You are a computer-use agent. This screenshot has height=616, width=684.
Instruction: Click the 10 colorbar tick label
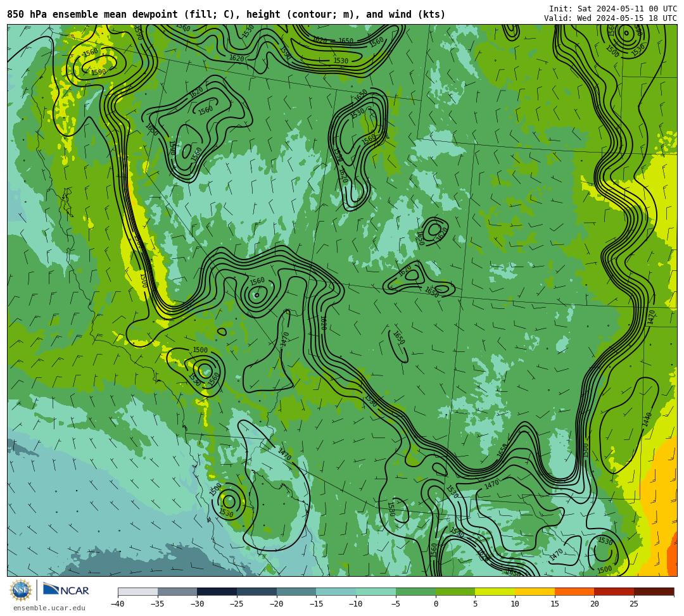point(515,604)
